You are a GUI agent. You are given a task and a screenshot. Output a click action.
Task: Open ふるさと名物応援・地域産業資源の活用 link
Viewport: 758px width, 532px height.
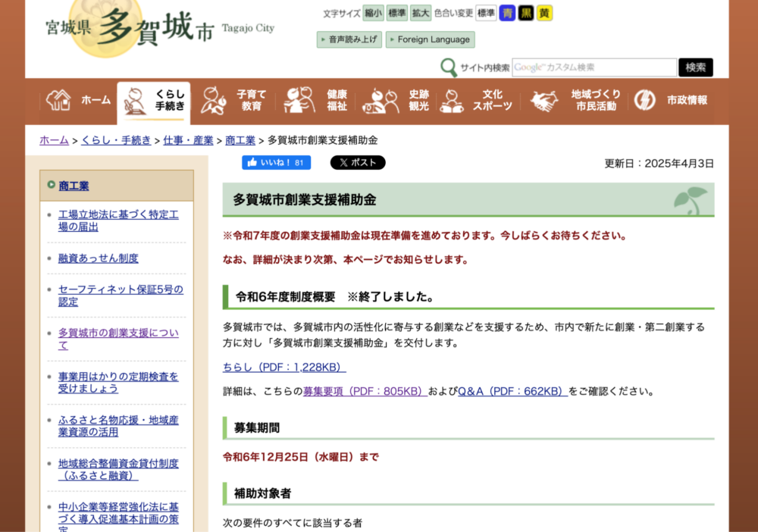118,426
